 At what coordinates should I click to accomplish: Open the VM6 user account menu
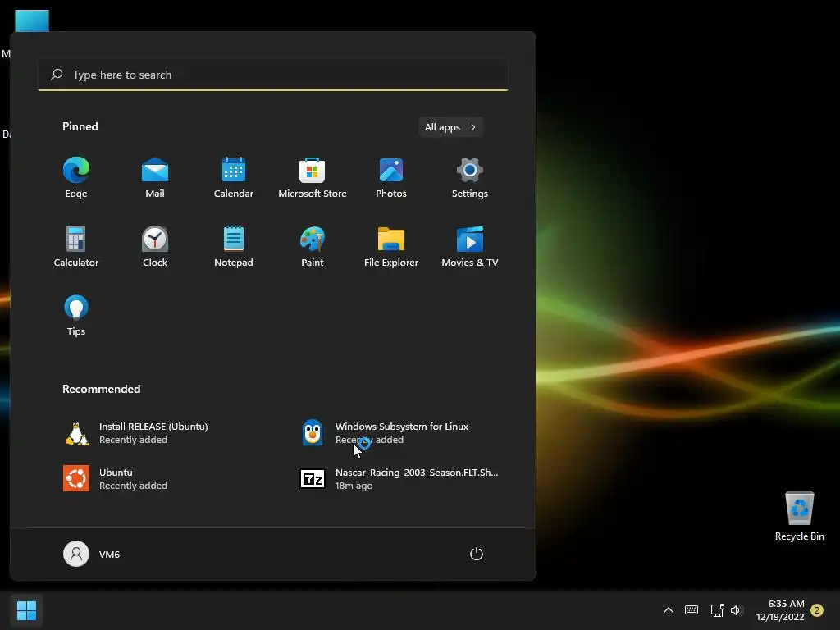[x=92, y=554]
